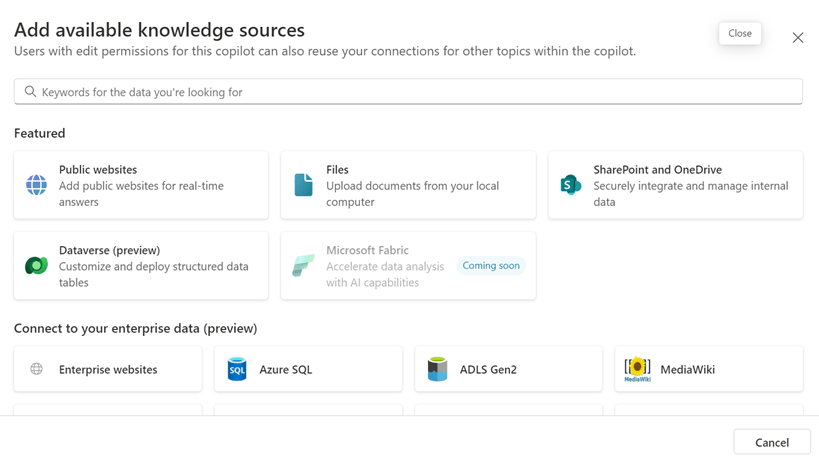Select the SharePoint and OneDrive title

click(x=657, y=170)
